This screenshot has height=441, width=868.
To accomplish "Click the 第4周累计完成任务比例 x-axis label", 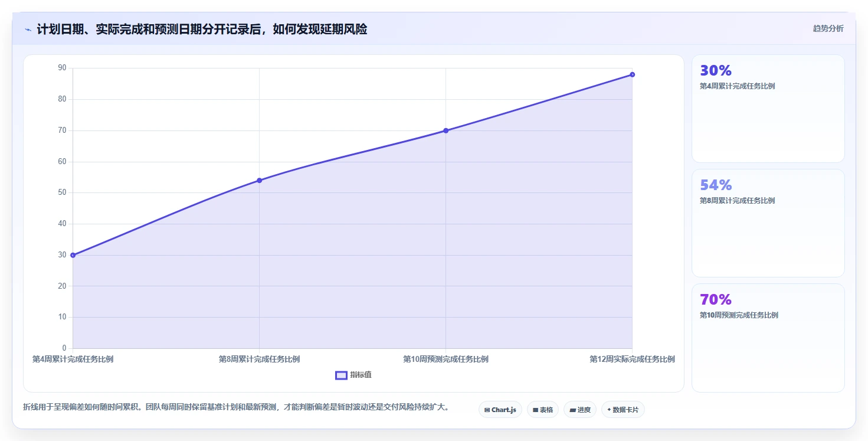I will click(x=73, y=359).
